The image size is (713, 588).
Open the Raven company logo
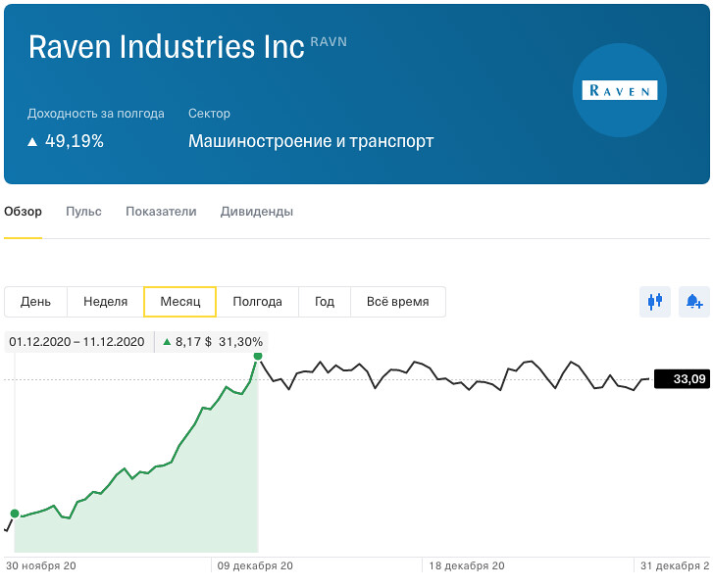coord(619,90)
